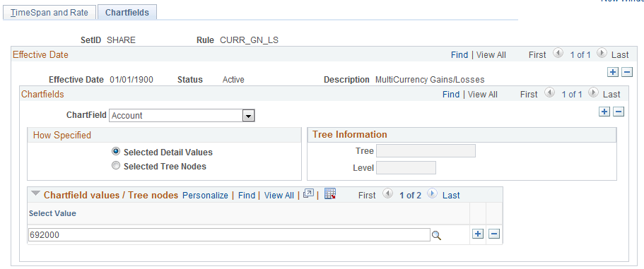Click Find link in values grid
The image size is (644, 269).
coord(247,196)
